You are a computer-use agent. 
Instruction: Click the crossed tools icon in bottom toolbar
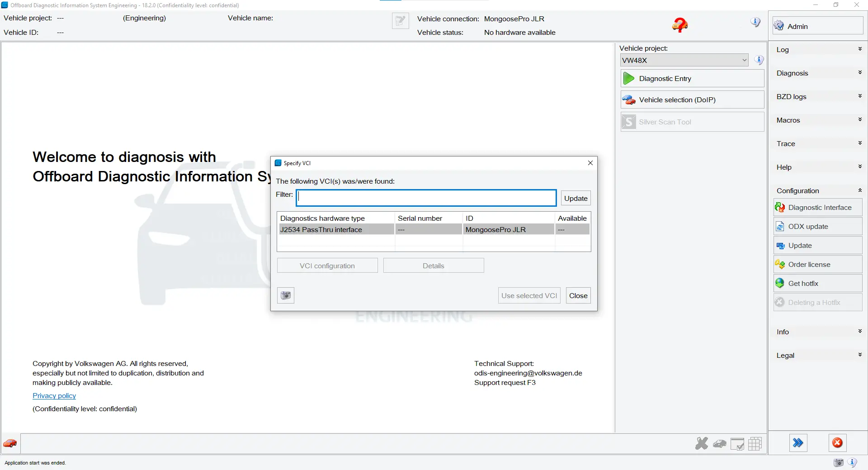click(702, 443)
